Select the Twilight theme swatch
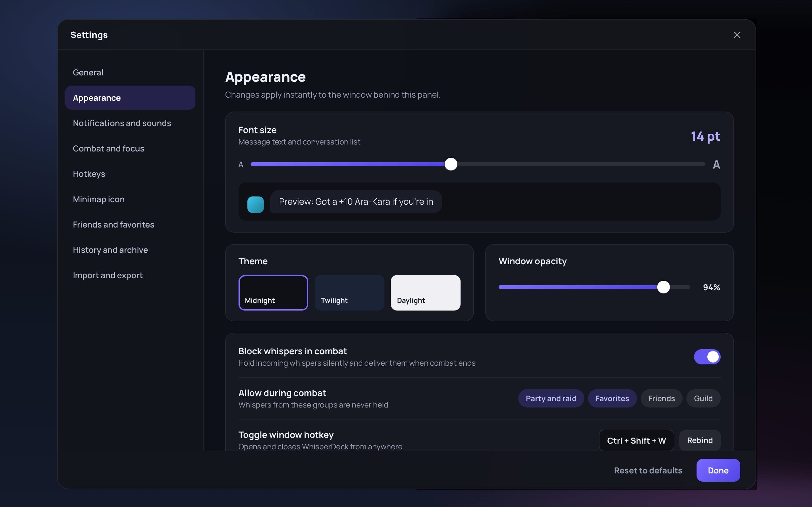Viewport: 812px width, 507px height. [349, 293]
